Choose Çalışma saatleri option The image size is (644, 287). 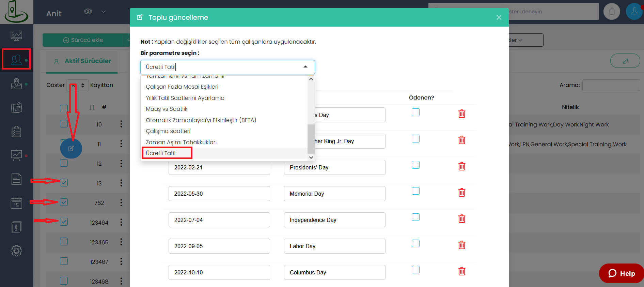tap(168, 131)
